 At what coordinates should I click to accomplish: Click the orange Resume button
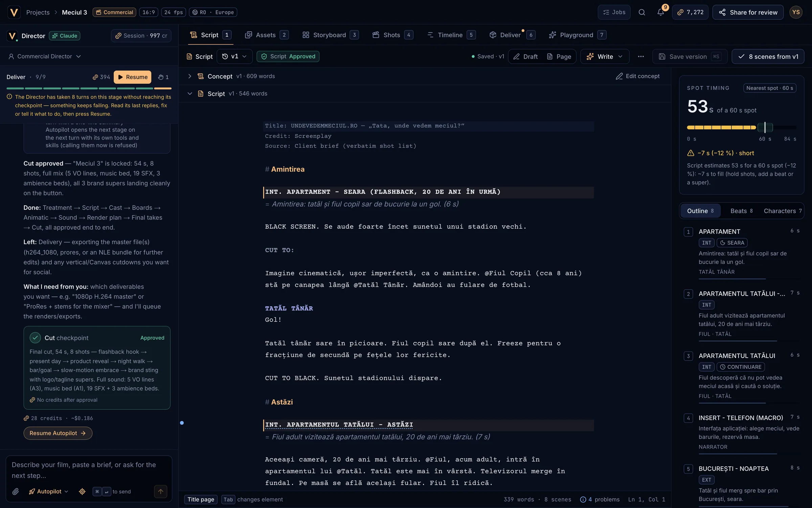132,77
